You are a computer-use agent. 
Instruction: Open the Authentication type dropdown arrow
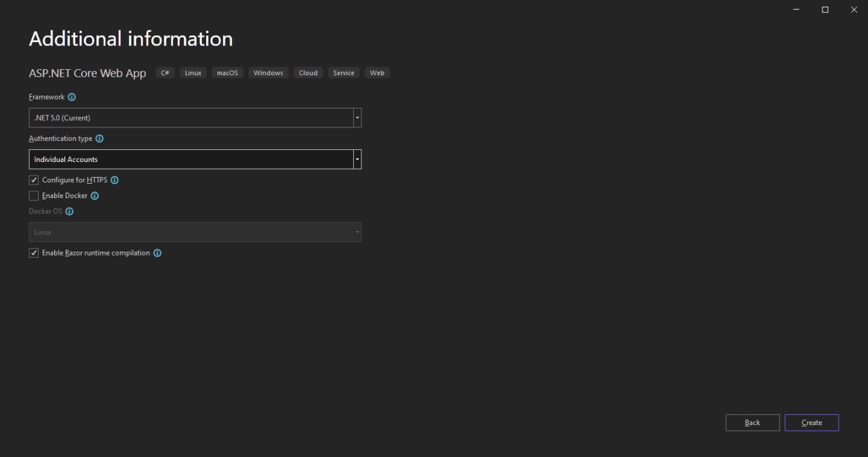(x=357, y=159)
